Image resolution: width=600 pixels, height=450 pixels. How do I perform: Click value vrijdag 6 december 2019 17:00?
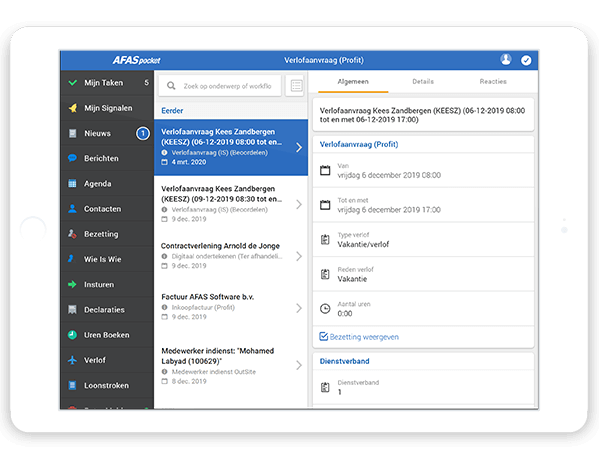[389, 210]
